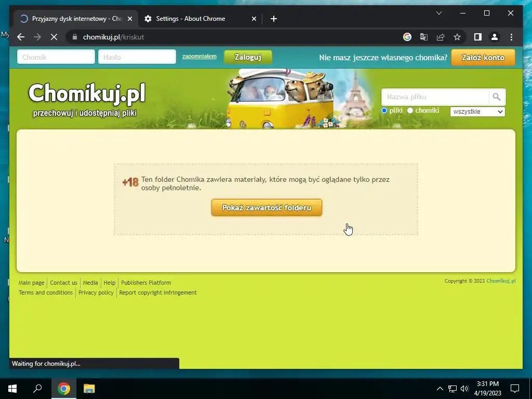Viewport: 532px width, 399px height.
Task: Click the Chomik username field
Action: (56, 57)
